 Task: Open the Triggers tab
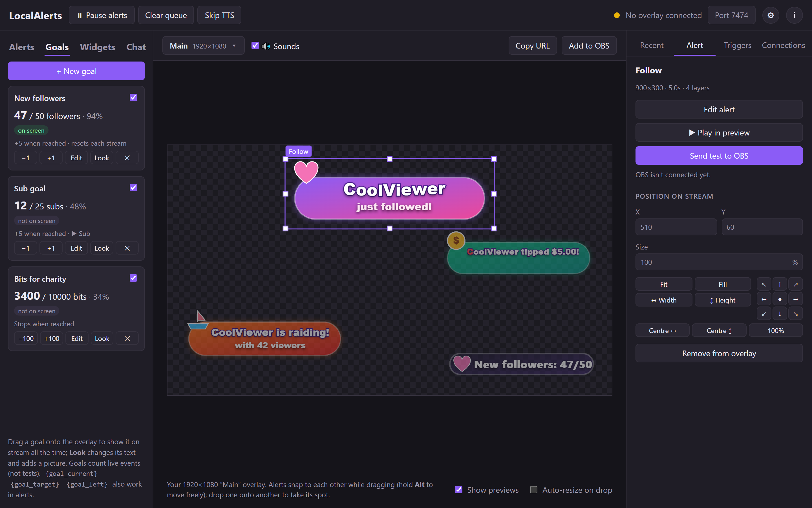737,45
